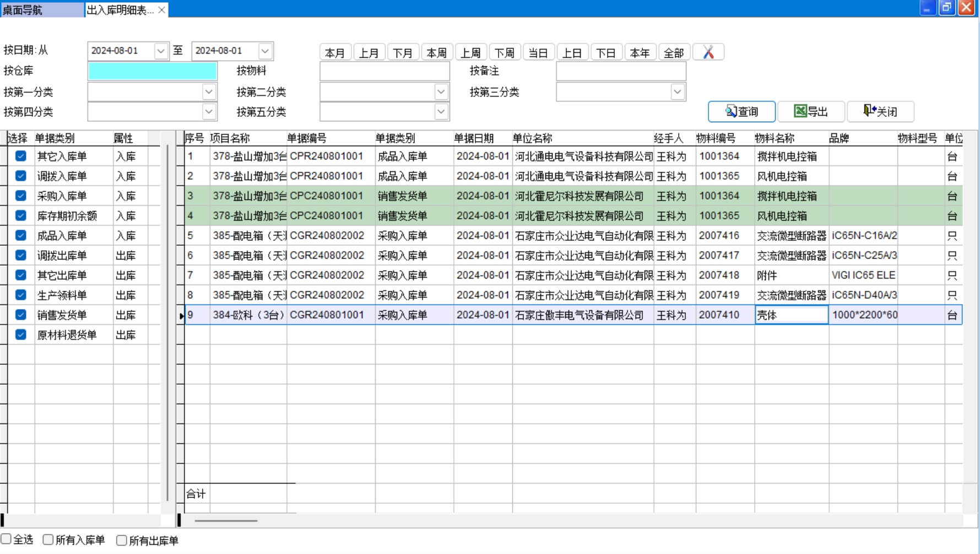
Task: Enable the 全选 checkbox
Action: tap(7, 539)
